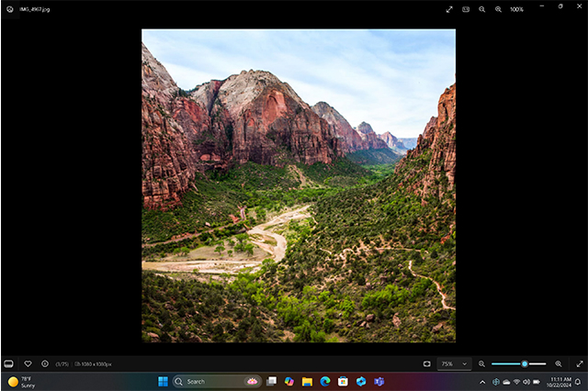This screenshot has height=391, width=588.
Task: Launch Copilot from the taskbar
Action: [x=289, y=382]
